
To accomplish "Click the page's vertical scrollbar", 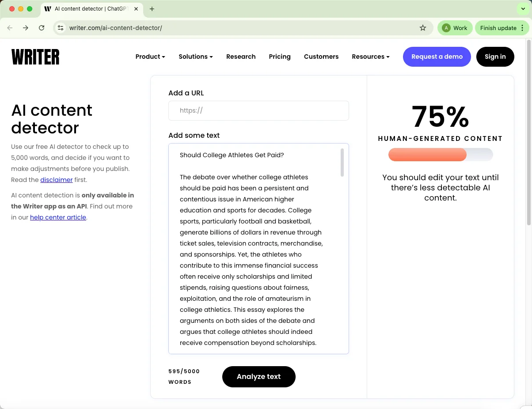I will pos(528,133).
